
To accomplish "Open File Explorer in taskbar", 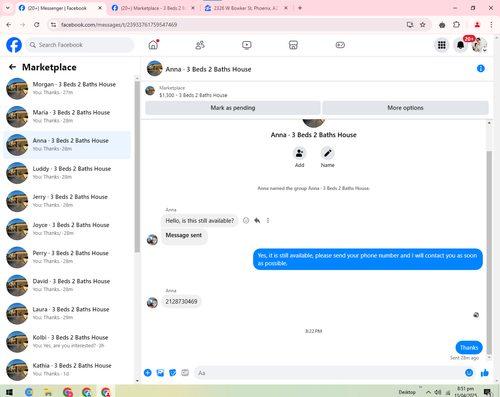I will point(48,392).
